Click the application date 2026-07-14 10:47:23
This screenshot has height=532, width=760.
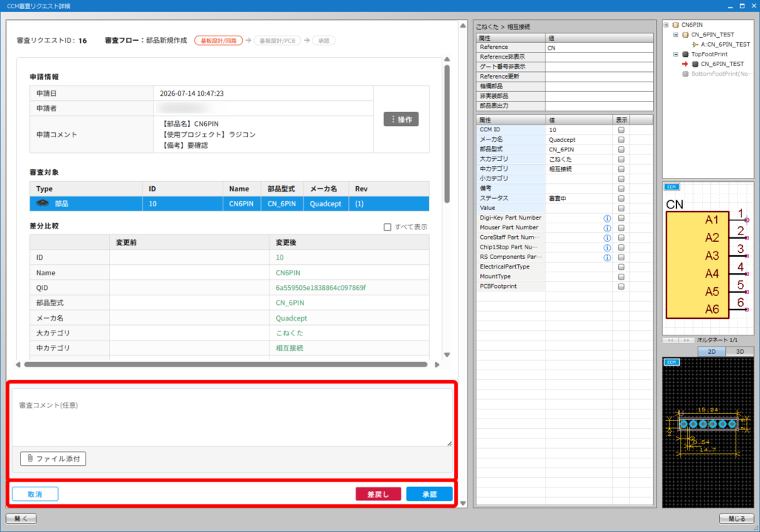click(191, 93)
